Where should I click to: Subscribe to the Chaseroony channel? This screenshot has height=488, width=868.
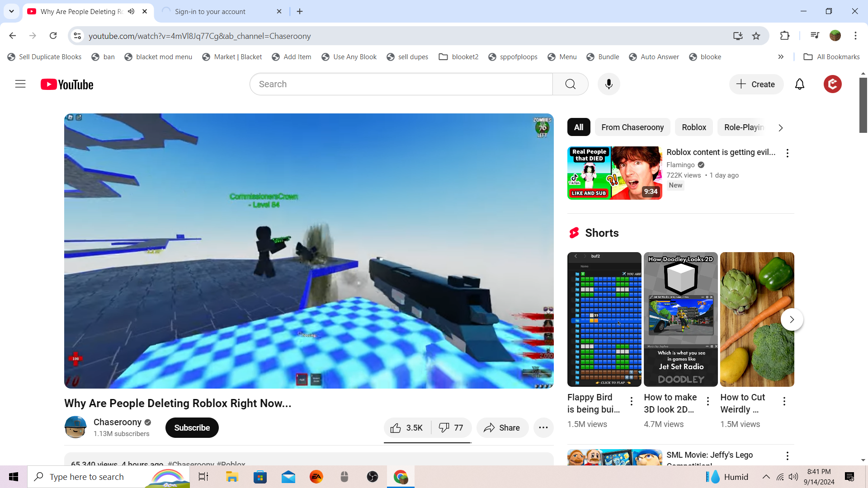(192, 428)
